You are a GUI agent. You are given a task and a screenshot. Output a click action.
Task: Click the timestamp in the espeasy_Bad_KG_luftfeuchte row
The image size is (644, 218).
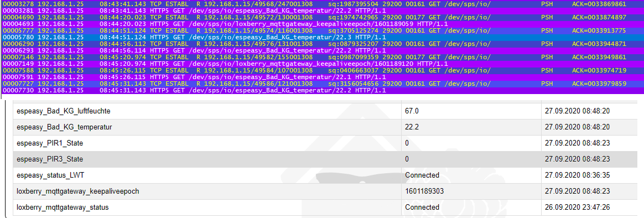[578, 111]
